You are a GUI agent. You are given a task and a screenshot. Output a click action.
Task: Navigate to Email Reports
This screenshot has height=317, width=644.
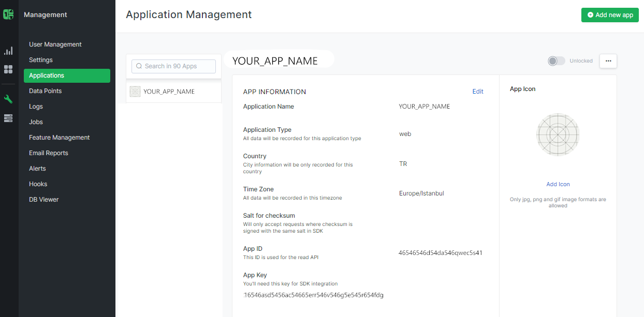point(48,153)
